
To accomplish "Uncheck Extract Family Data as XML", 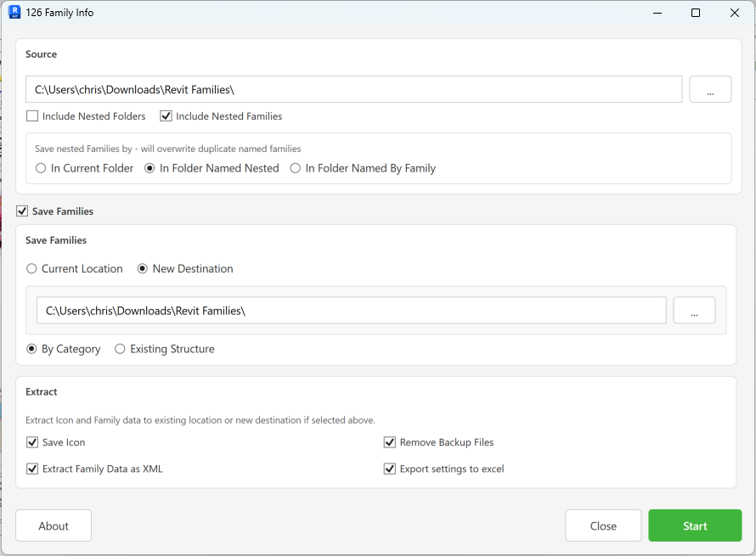I will pyautogui.click(x=31, y=468).
